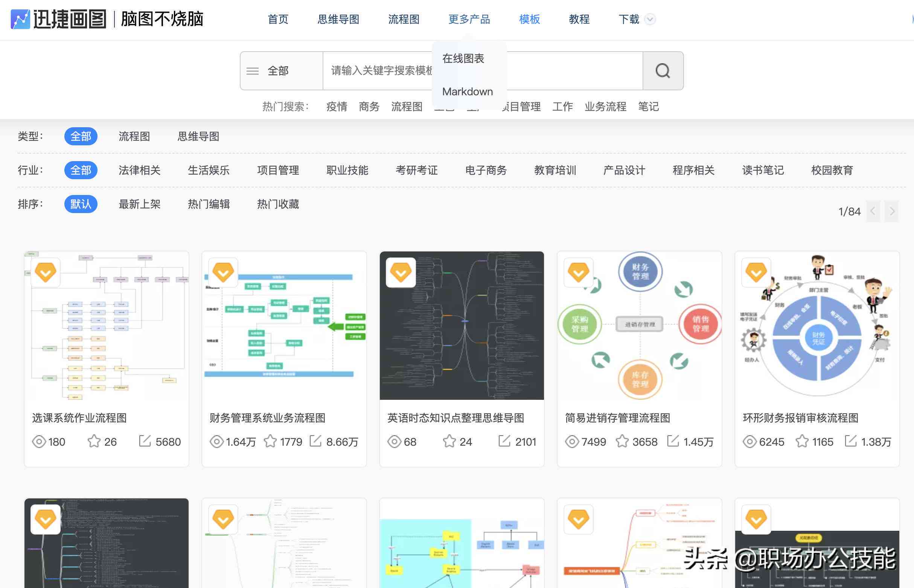Go to the next page arrow
The height and width of the screenshot is (588, 914).
(892, 211)
